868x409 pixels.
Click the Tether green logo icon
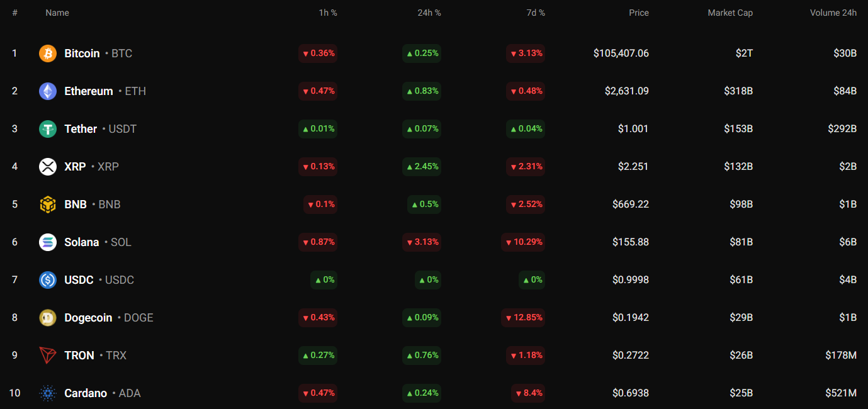click(x=48, y=129)
